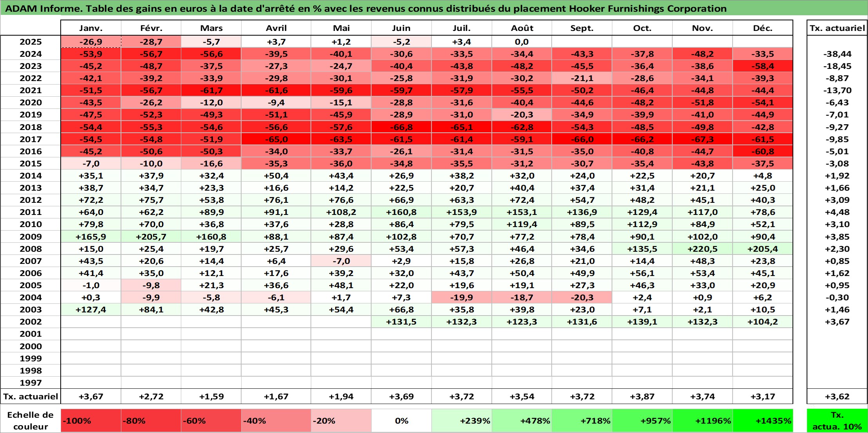This screenshot has width=868, height=433.
Task: Click the green Tx. actua. 10% cell
Action: click(x=837, y=421)
